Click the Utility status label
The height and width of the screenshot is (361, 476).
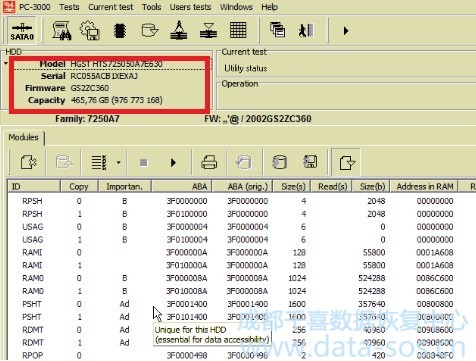(245, 68)
